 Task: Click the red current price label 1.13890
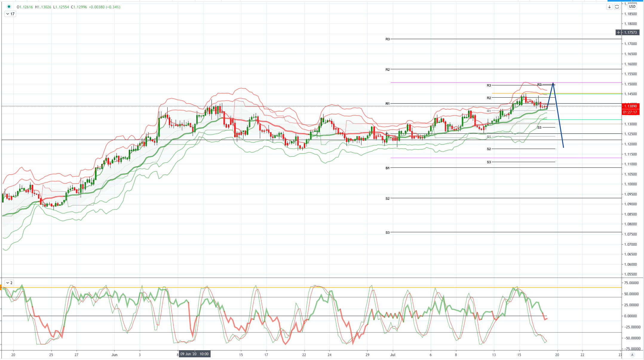coord(631,106)
